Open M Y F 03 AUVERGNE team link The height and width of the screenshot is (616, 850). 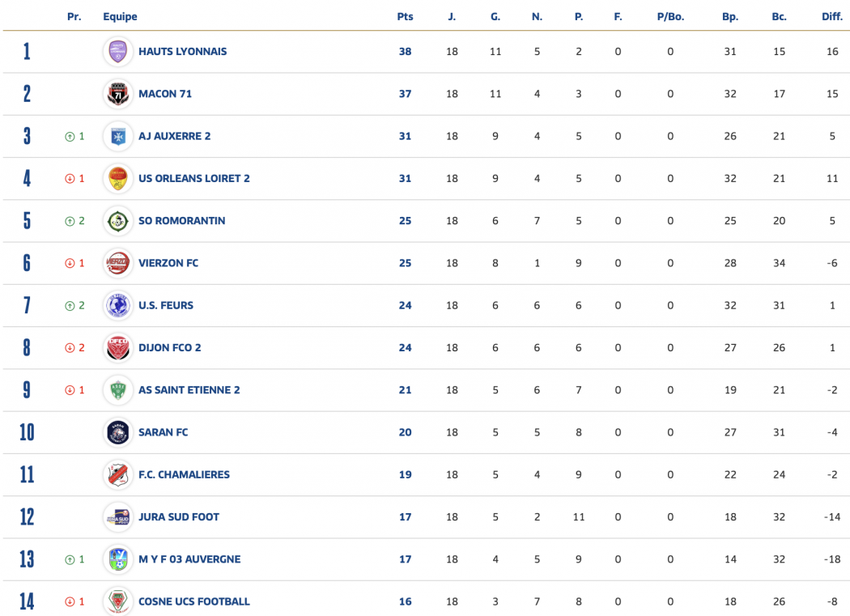pos(189,559)
